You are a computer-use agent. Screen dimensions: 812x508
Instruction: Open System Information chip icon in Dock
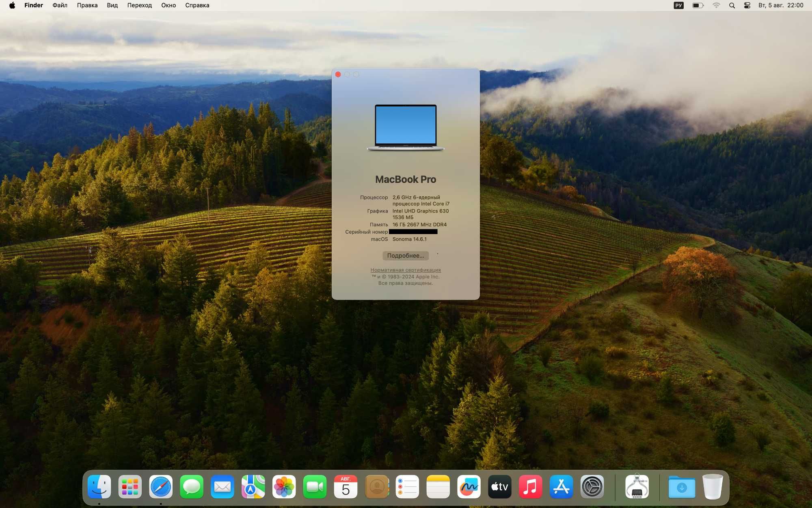click(637, 486)
